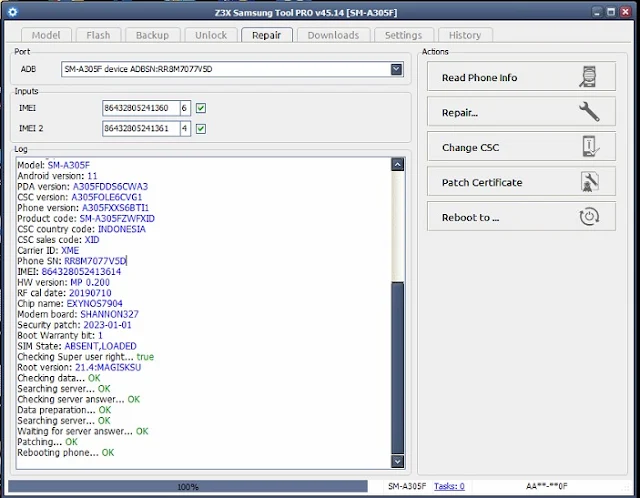The width and height of the screenshot is (640, 498).
Task: Switch to the Backup tab
Action: (152, 35)
